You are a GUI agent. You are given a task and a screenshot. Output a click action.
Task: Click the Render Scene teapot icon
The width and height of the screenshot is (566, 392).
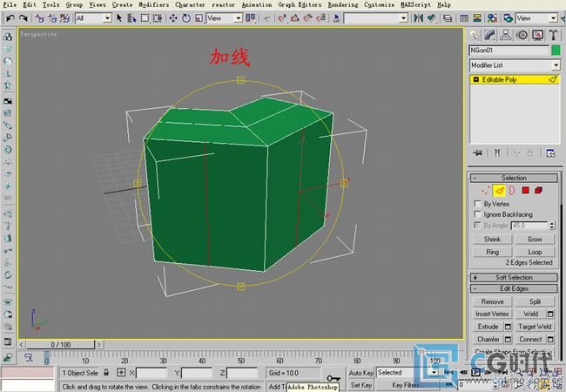coord(508,18)
